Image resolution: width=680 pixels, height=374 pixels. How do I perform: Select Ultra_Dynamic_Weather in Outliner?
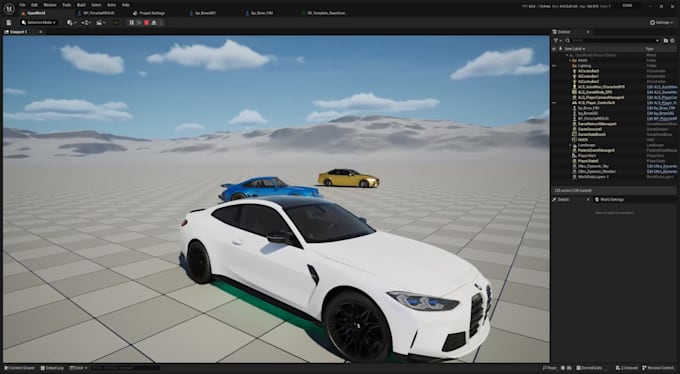(597, 171)
